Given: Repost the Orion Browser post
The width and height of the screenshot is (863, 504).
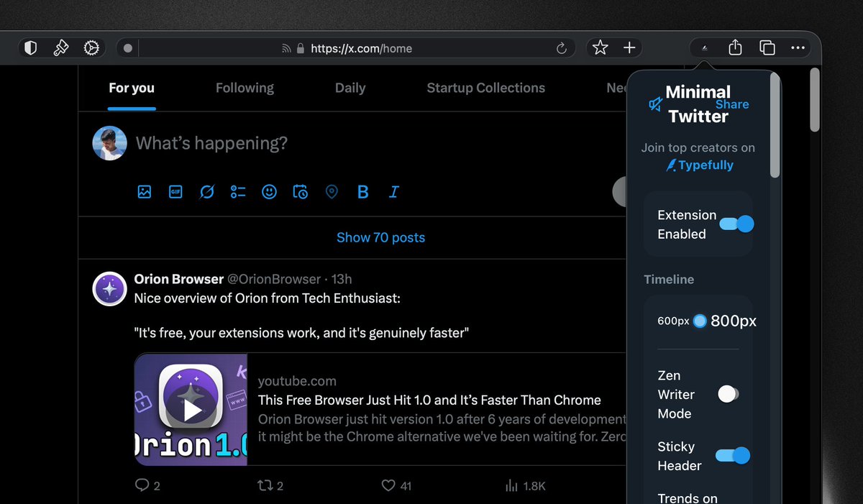Looking at the screenshot, I should [264, 485].
